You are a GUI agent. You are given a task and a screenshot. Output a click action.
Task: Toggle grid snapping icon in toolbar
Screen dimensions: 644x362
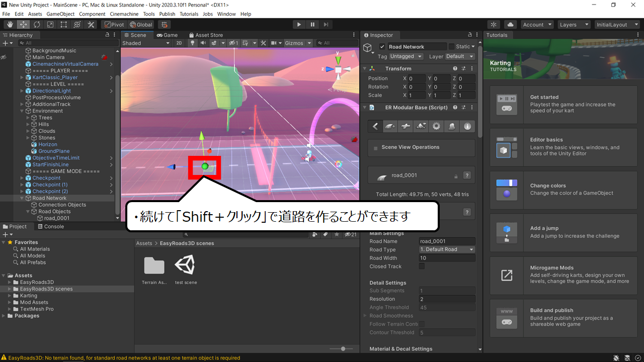pos(165,24)
